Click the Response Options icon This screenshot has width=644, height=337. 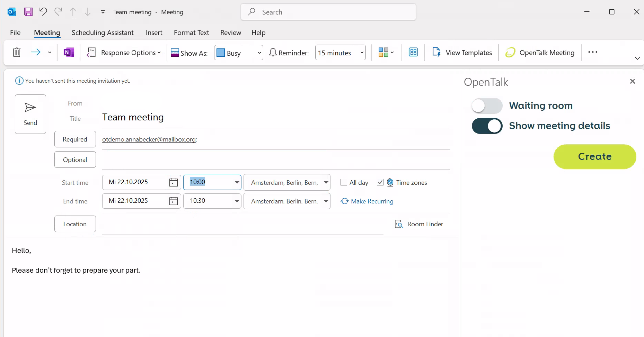click(x=91, y=53)
